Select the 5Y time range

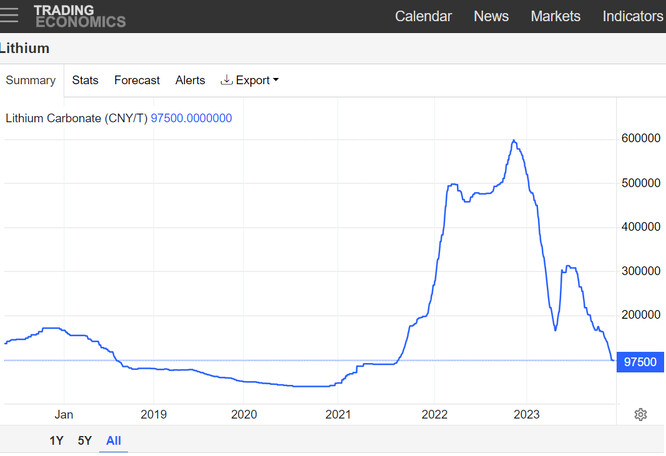[85, 441]
